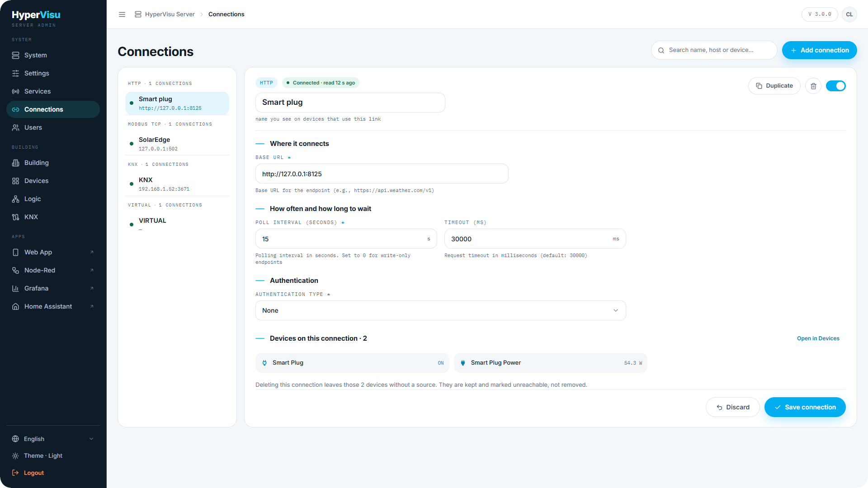Click the Connections link icon in sidebar
868x488 pixels.
pyautogui.click(x=15, y=109)
